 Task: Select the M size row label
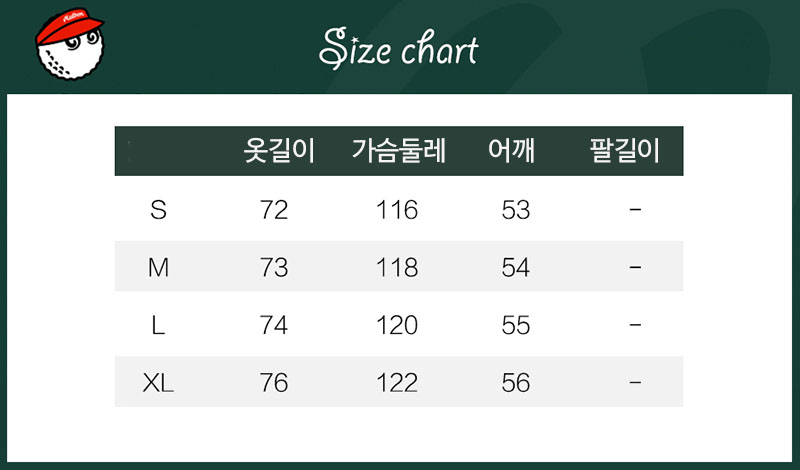pos(158,268)
